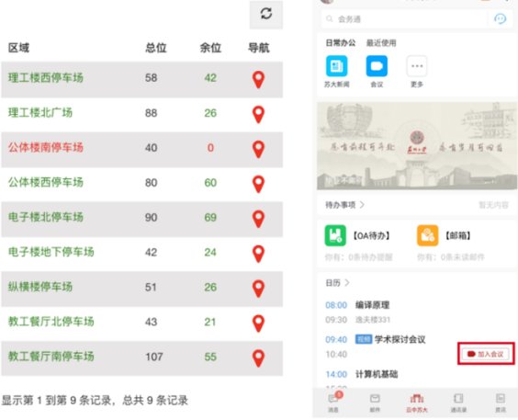Viewport: 518px width, 420px height.
Task: Tap the chat assistant icon beside search
Action: (500, 18)
